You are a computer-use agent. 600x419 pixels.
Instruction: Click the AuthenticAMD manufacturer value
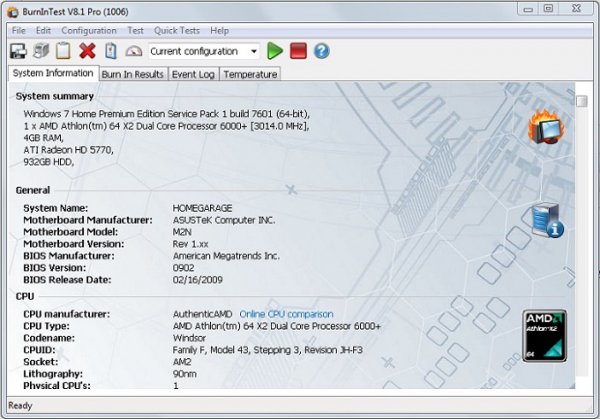202,314
